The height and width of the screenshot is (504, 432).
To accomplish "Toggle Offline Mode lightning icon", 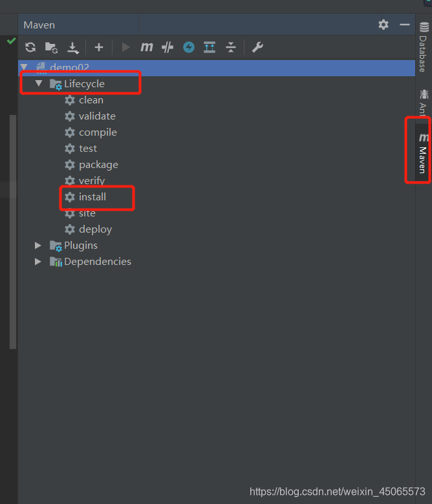I will 189,48.
